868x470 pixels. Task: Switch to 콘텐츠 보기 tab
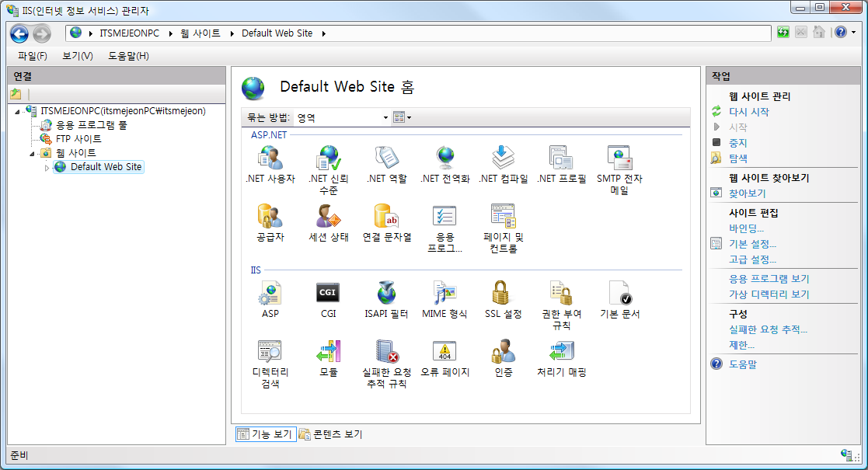pos(331,434)
